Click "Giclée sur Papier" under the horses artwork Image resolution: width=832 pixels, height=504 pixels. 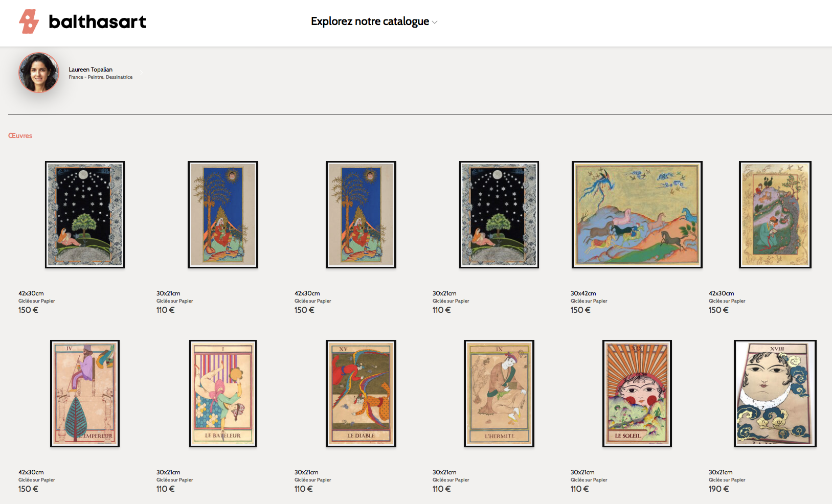[589, 301]
